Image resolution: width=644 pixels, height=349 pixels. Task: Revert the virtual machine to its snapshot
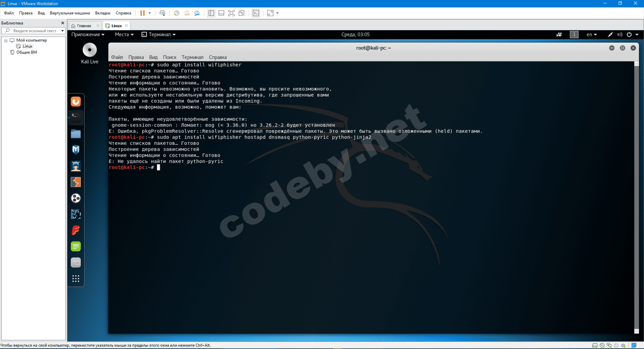[x=187, y=13]
